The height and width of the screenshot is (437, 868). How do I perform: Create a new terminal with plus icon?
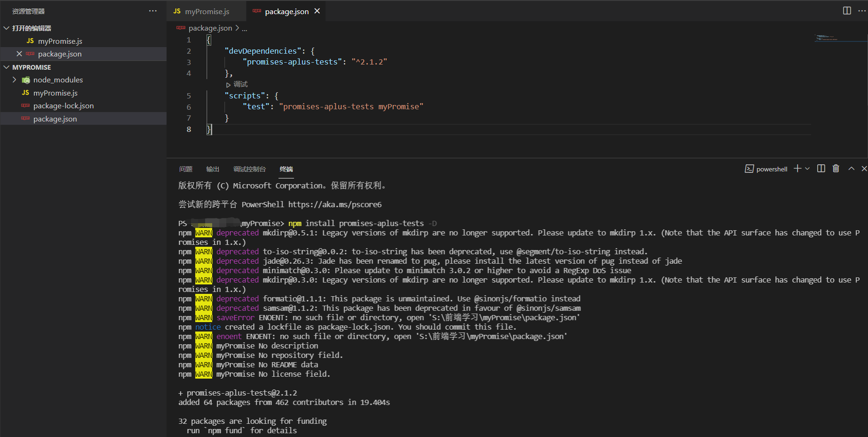[x=797, y=169]
